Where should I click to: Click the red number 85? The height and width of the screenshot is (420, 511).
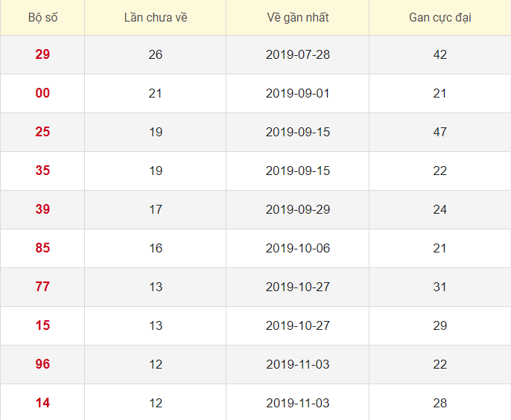coord(42,248)
